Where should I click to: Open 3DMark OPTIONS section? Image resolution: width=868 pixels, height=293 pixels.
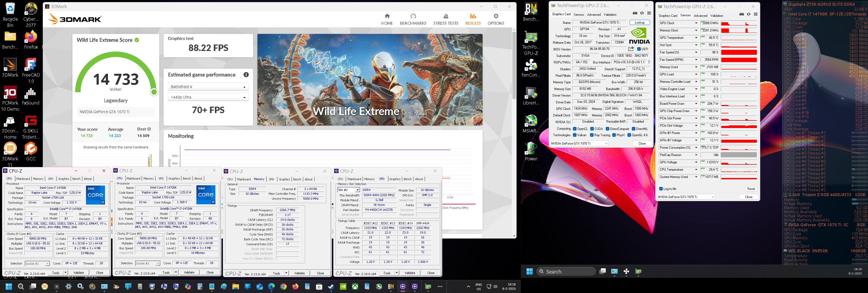[x=496, y=19]
